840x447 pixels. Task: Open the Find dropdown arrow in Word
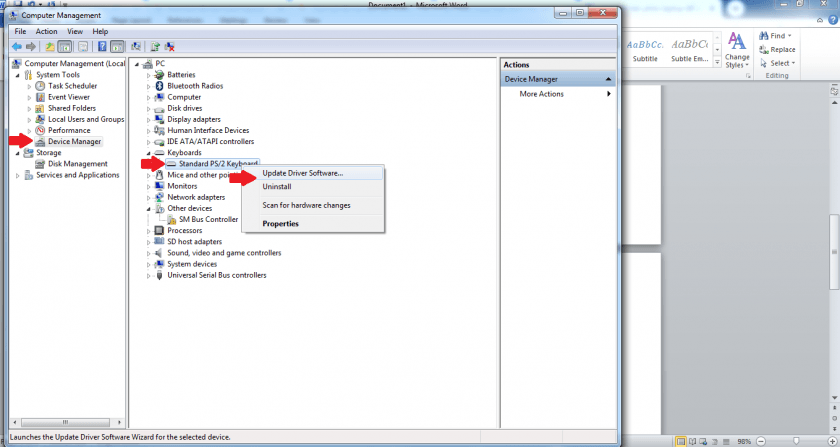790,36
